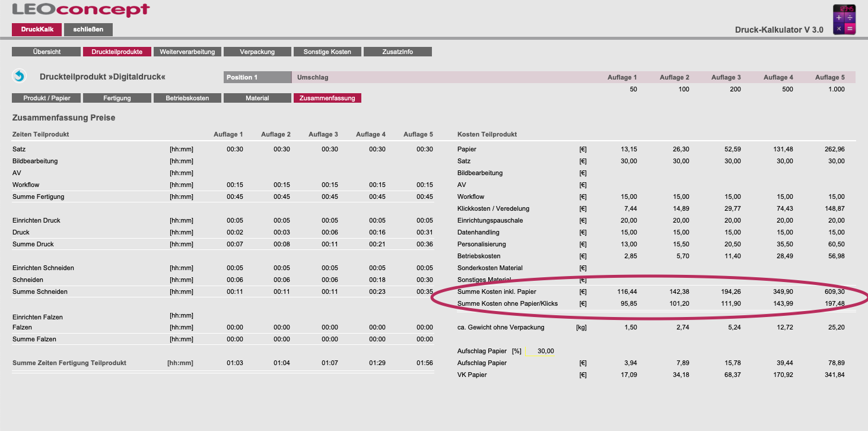Click the Summe Schneiden row label
868x431 pixels.
(x=40, y=291)
